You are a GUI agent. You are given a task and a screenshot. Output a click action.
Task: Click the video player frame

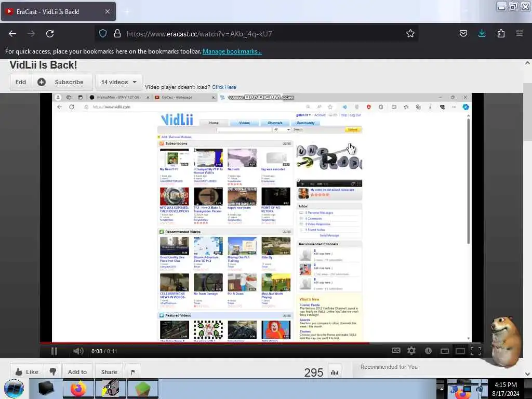pos(262,218)
